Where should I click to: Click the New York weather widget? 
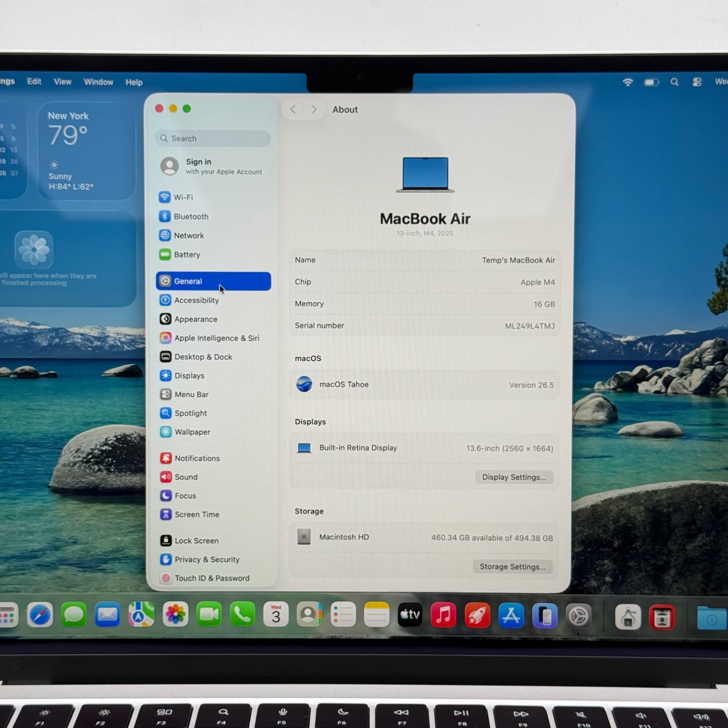pyautogui.click(x=86, y=151)
